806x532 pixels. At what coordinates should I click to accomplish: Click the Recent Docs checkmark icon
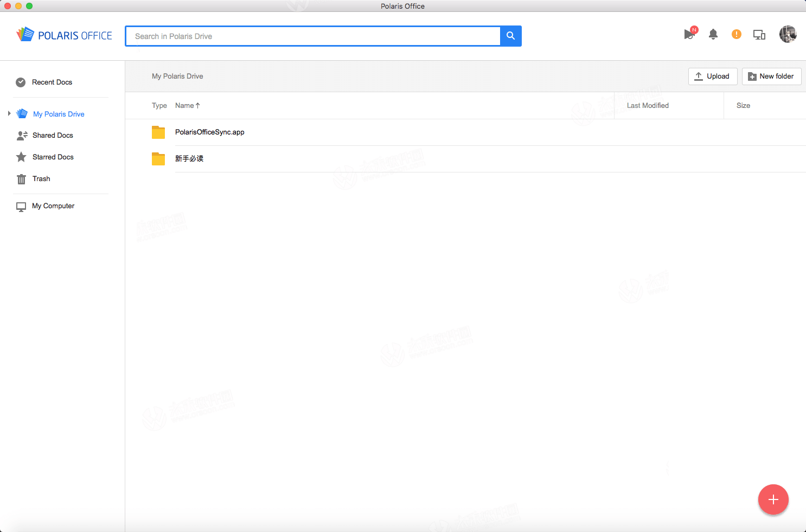tap(21, 82)
